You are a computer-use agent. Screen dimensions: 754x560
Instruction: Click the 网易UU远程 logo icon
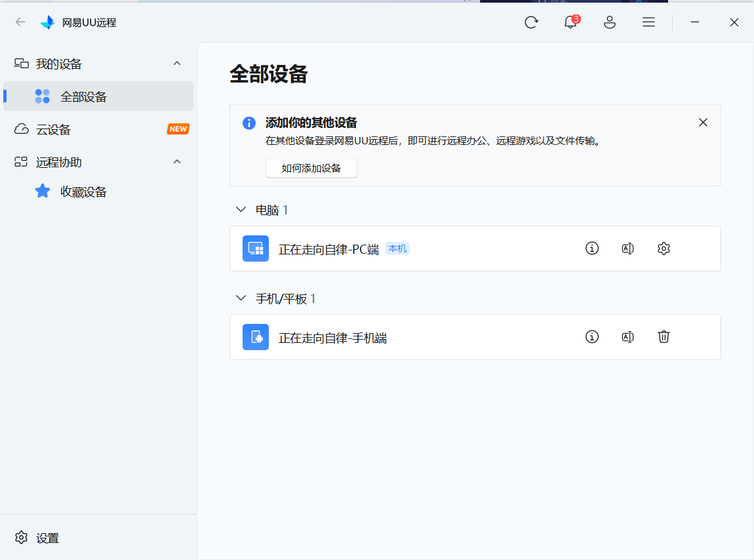48,22
